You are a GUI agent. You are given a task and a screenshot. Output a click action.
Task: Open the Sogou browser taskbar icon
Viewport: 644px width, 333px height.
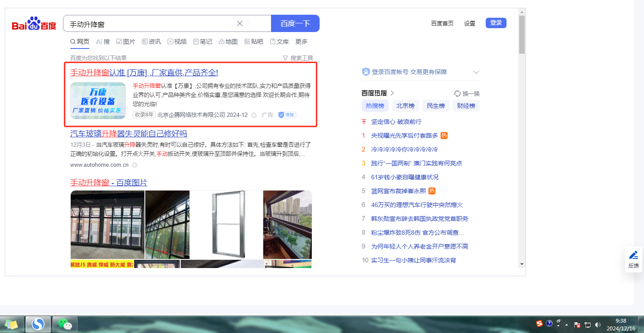(38, 324)
